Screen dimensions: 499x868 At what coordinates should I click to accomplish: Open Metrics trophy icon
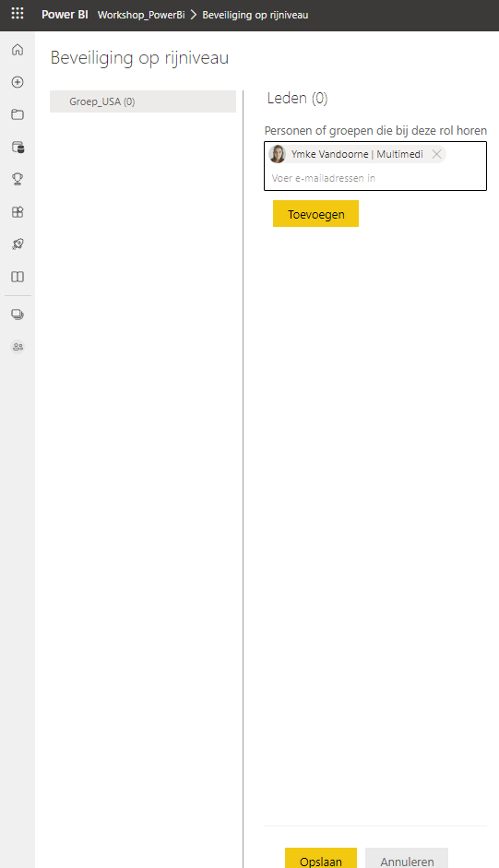tap(18, 179)
